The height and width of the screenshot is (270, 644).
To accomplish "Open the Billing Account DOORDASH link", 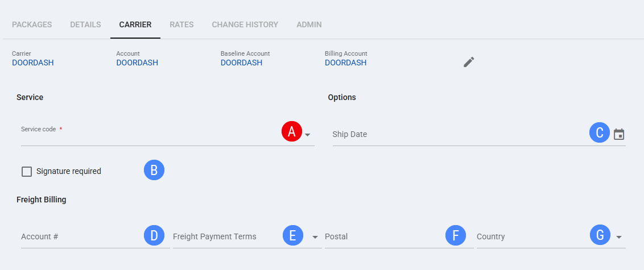I will pos(346,63).
